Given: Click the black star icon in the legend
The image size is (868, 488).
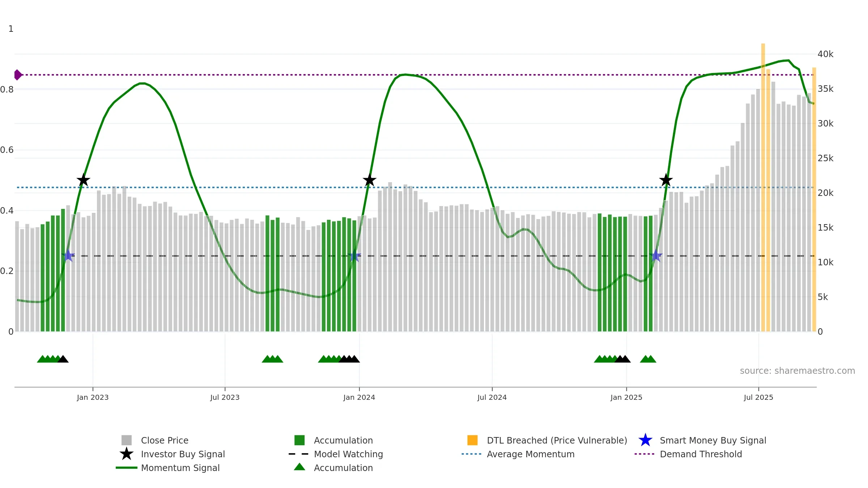Looking at the screenshot, I should [127, 454].
